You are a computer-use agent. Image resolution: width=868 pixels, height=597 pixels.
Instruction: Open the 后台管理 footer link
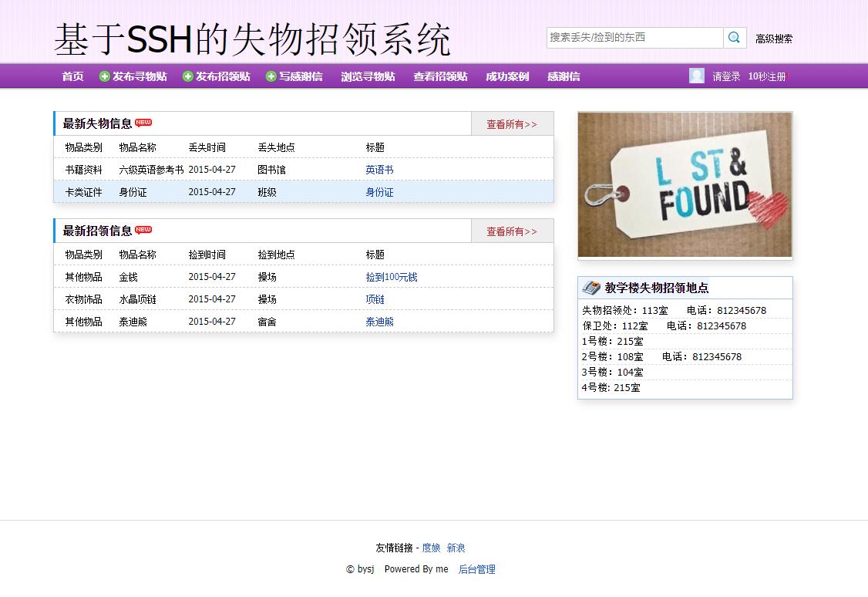pos(476,568)
